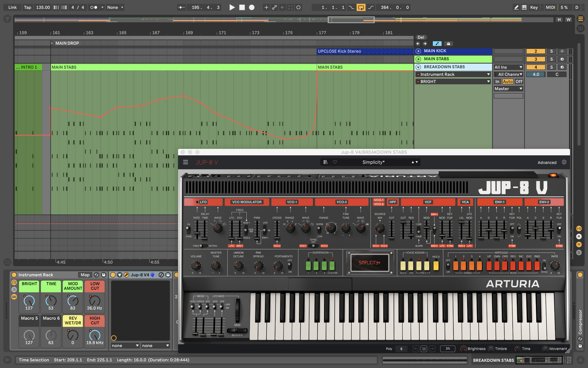Open JUP-8 preset browser library icon
This screenshot has width=588, height=368.
coord(325,162)
